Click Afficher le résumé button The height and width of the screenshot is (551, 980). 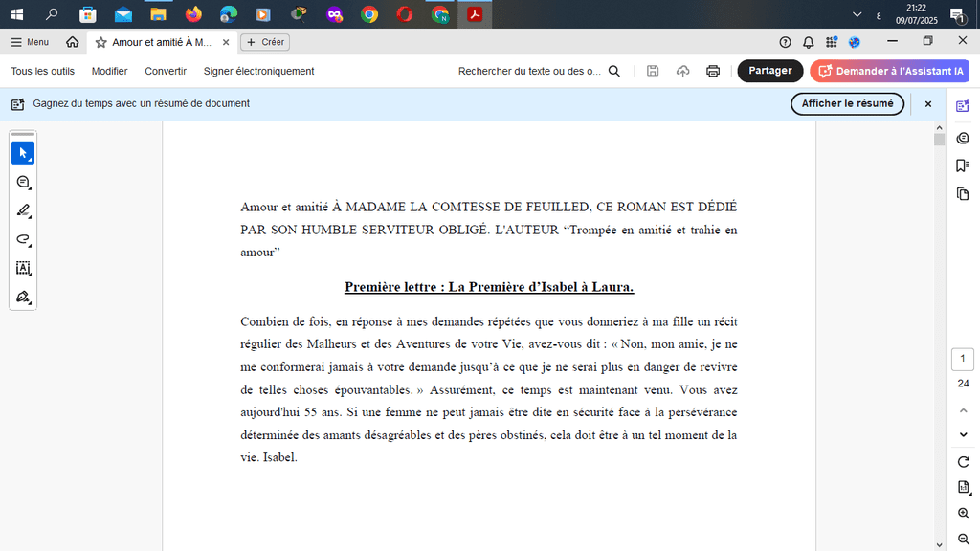847,103
